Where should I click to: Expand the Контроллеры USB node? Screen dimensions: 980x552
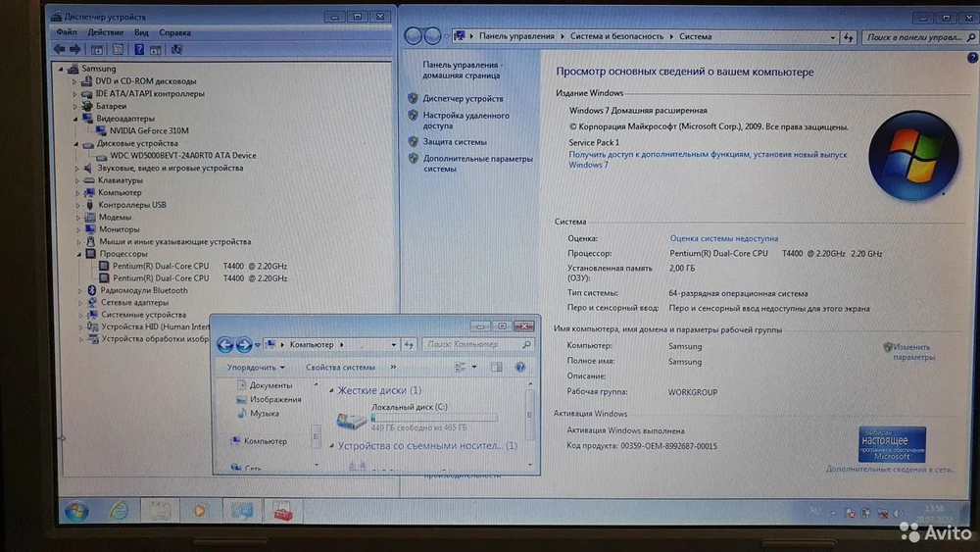pyautogui.click(x=77, y=205)
